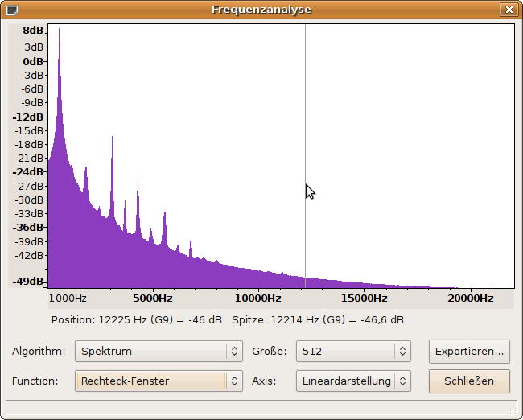Click the 5000Hz label on frequency axis
Image resolution: width=523 pixels, height=420 pixels.
[153, 299]
